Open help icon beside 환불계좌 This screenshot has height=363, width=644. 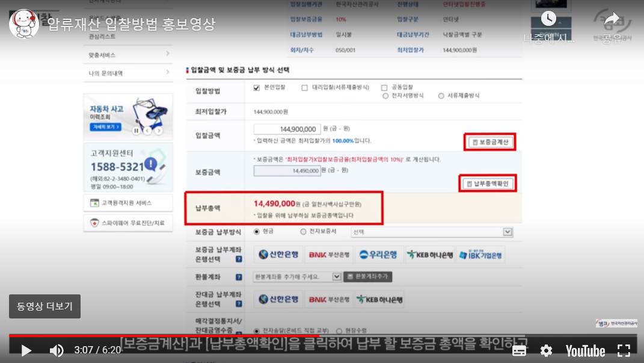point(239,277)
